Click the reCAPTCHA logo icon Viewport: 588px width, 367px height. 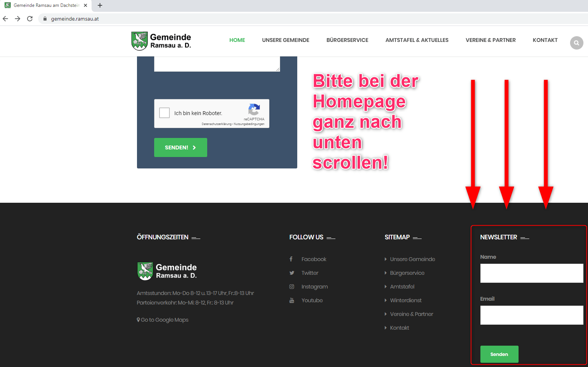254,110
